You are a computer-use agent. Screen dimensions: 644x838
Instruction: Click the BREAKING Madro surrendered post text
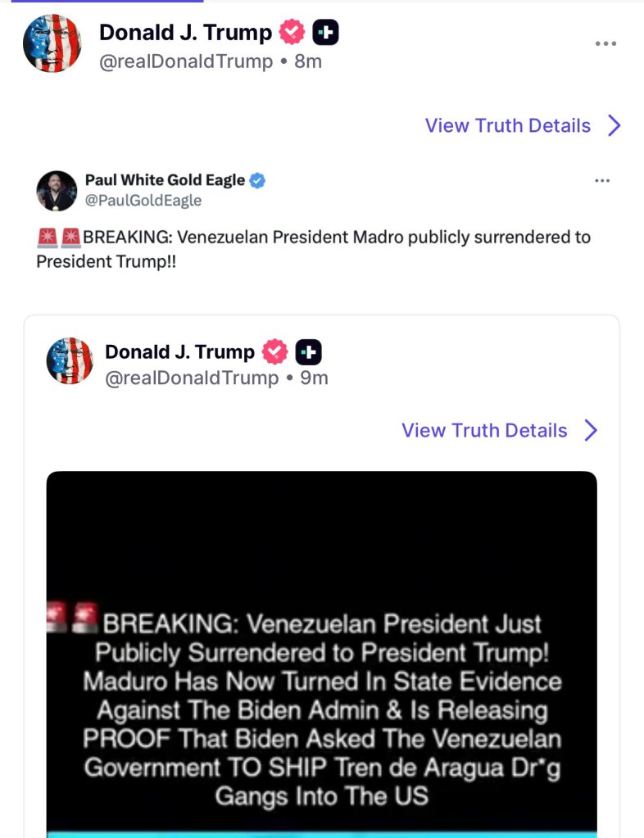pos(313,249)
